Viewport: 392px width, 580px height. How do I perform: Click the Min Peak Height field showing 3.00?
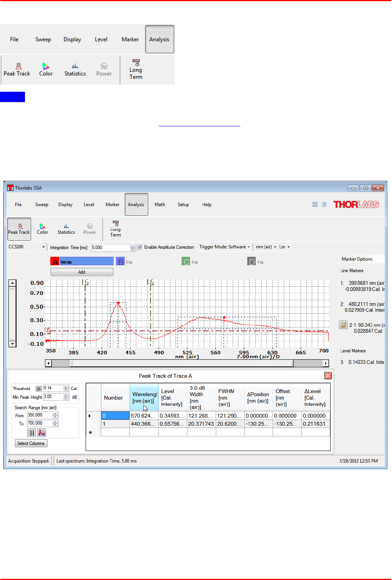(53, 397)
